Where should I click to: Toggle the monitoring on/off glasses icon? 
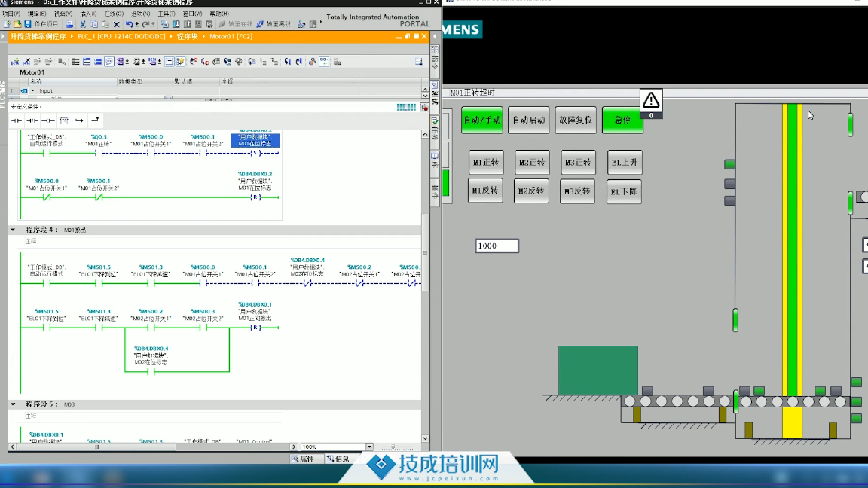323,62
